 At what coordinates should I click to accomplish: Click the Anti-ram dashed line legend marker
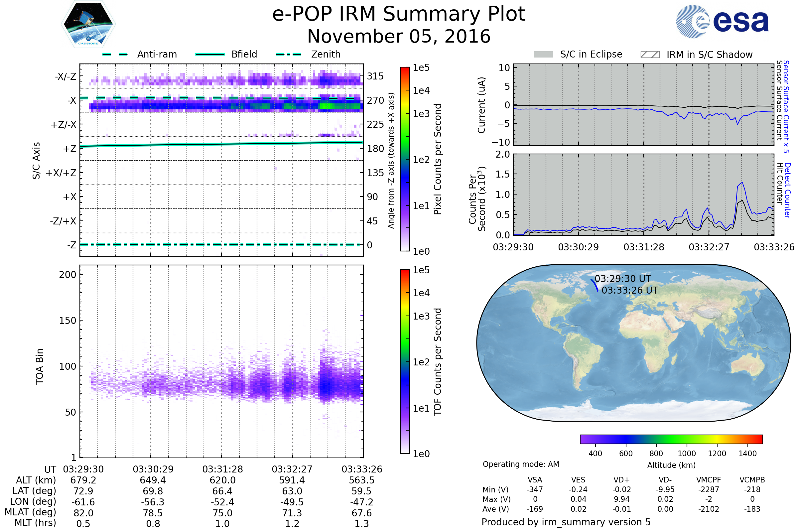pyautogui.click(x=115, y=54)
